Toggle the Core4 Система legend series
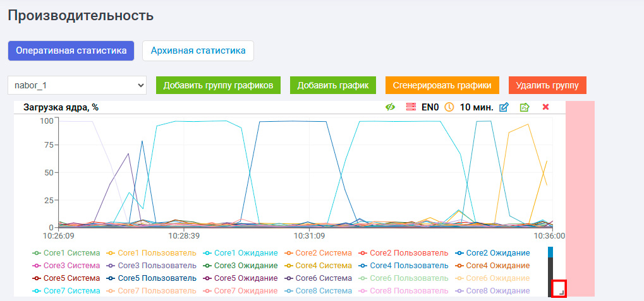 coord(317,266)
